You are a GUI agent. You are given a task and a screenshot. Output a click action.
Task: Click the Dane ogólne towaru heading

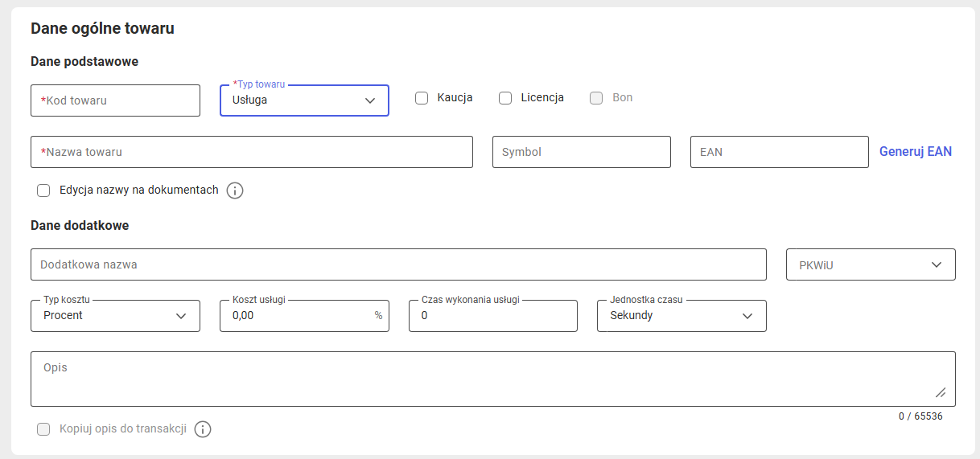[102, 29]
